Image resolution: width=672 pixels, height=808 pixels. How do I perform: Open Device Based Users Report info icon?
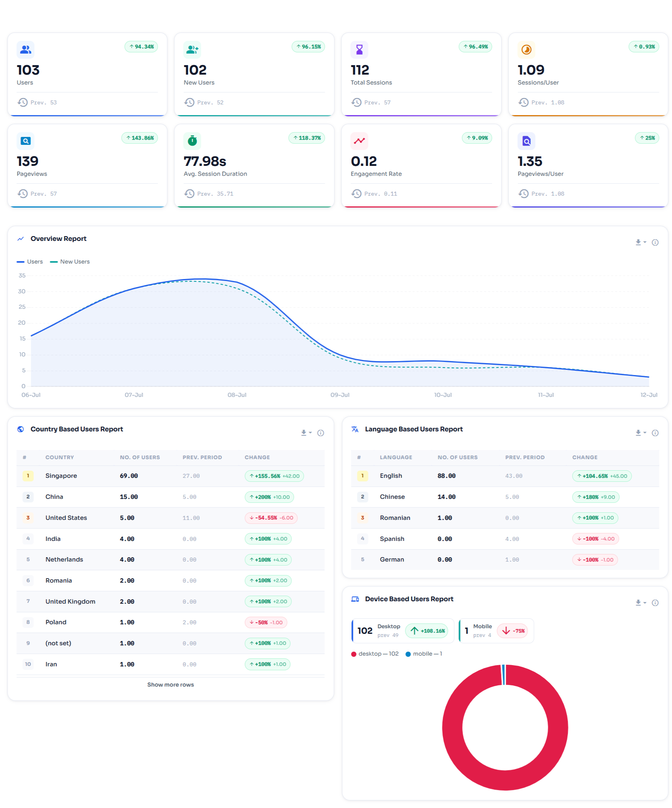(655, 603)
